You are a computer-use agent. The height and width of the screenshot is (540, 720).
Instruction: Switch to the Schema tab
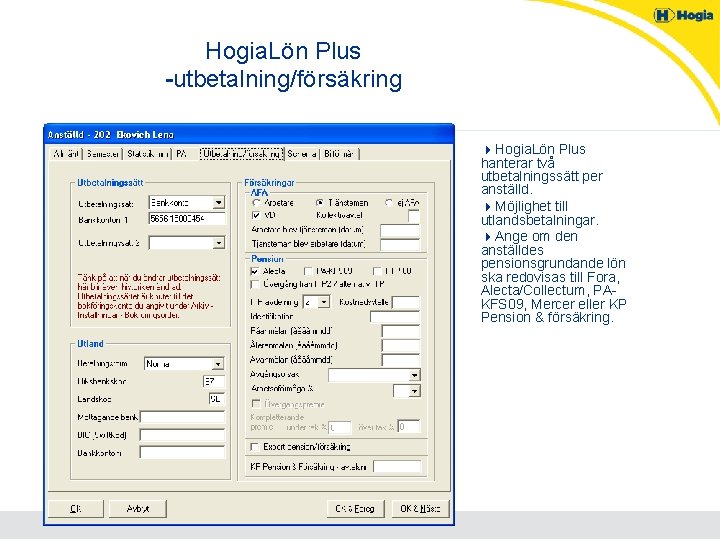[302, 154]
